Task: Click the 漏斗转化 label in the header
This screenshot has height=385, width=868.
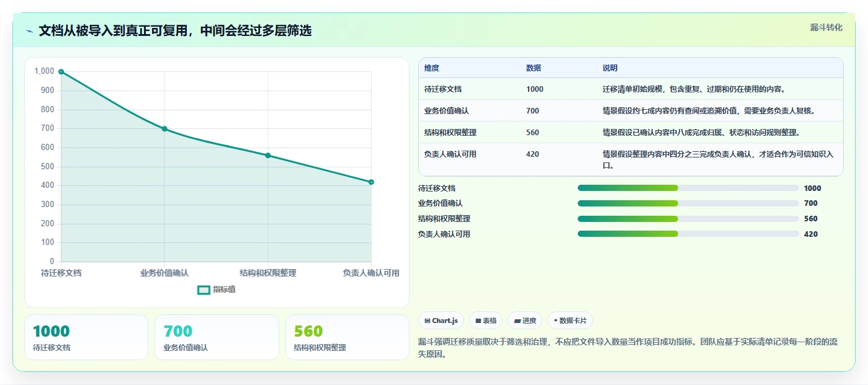Action: tap(826, 27)
